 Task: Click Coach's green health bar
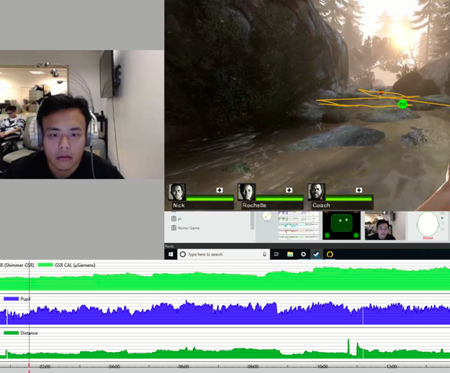pyautogui.click(x=349, y=199)
